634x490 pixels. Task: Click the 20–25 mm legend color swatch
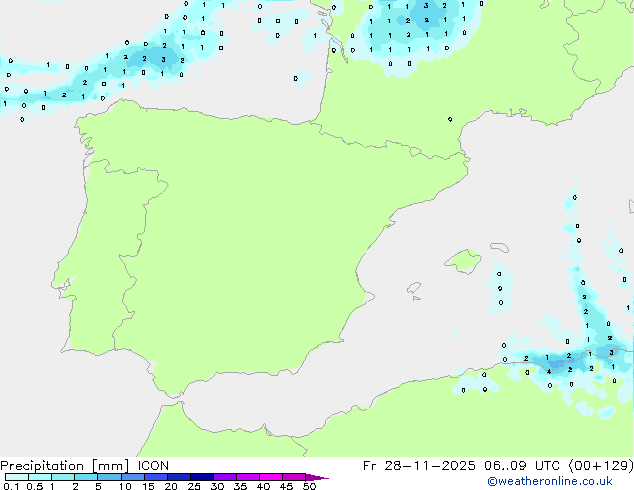coord(178,477)
